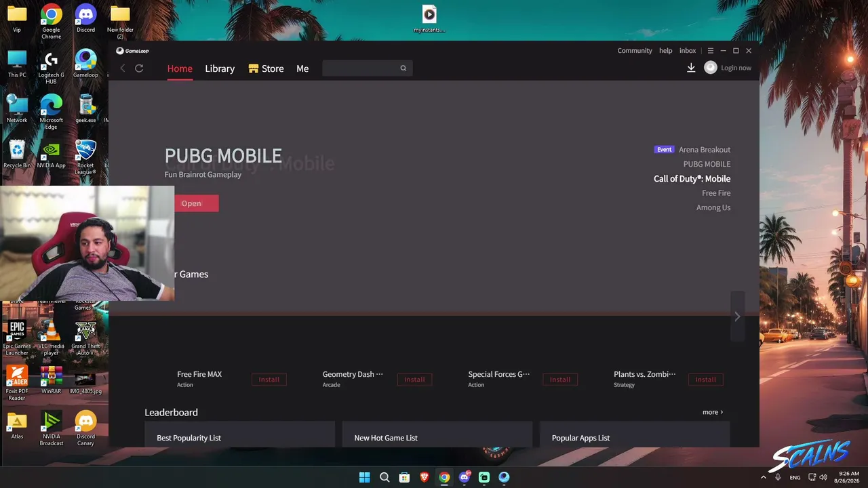The image size is (868, 488).
Task: Click the Plants vs. Zombies game title
Action: (x=645, y=374)
